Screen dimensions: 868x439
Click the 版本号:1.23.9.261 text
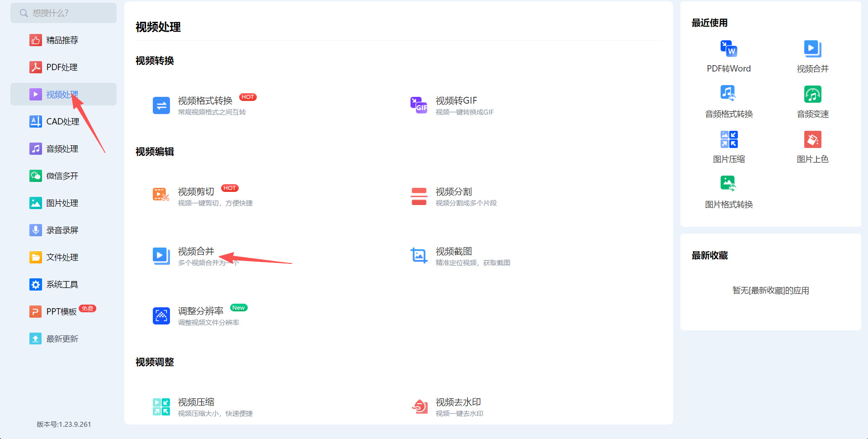[64, 425]
